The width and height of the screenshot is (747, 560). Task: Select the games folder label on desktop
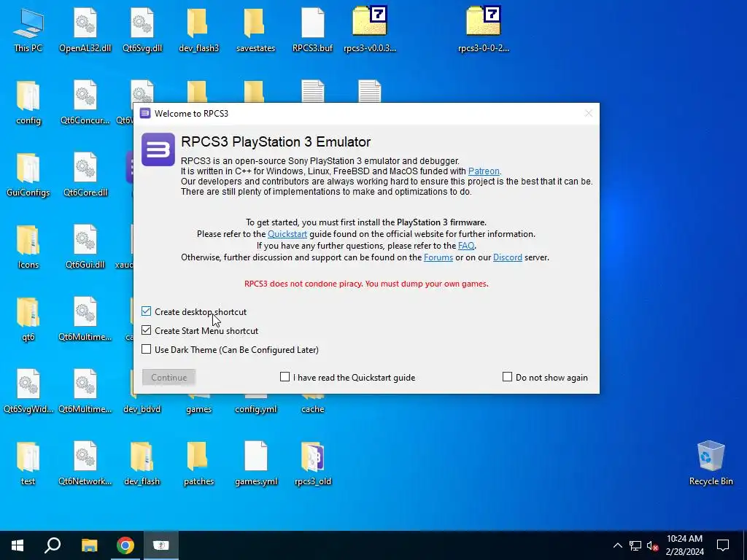click(x=198, y=409)
